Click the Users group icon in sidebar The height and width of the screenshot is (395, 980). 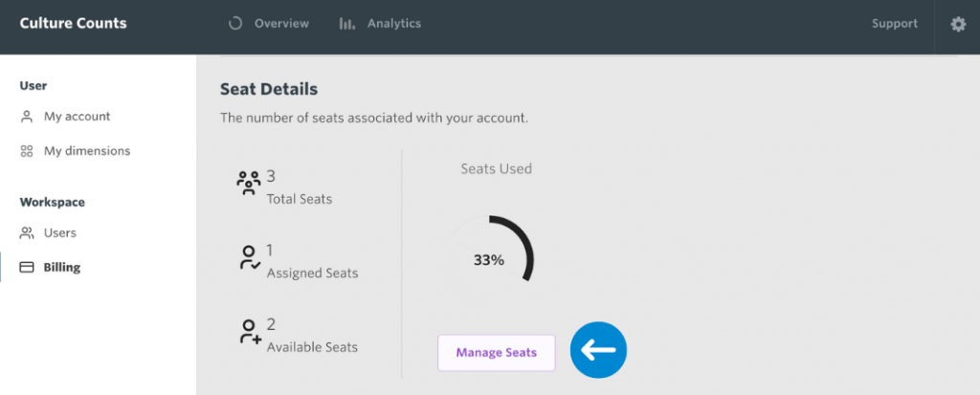click(26, 233)
